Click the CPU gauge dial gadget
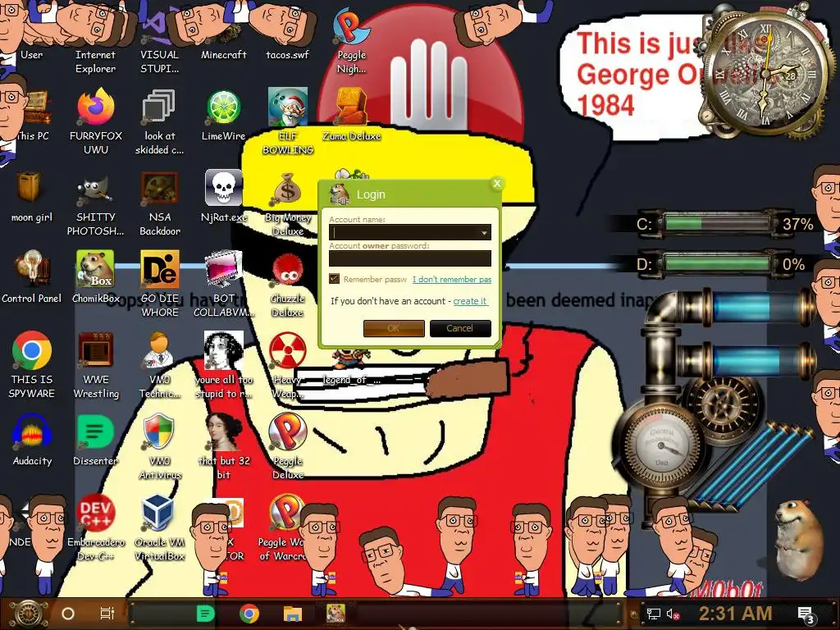Image resolution: width=840 pixels, height=630 pixels. tap(662, 445)
